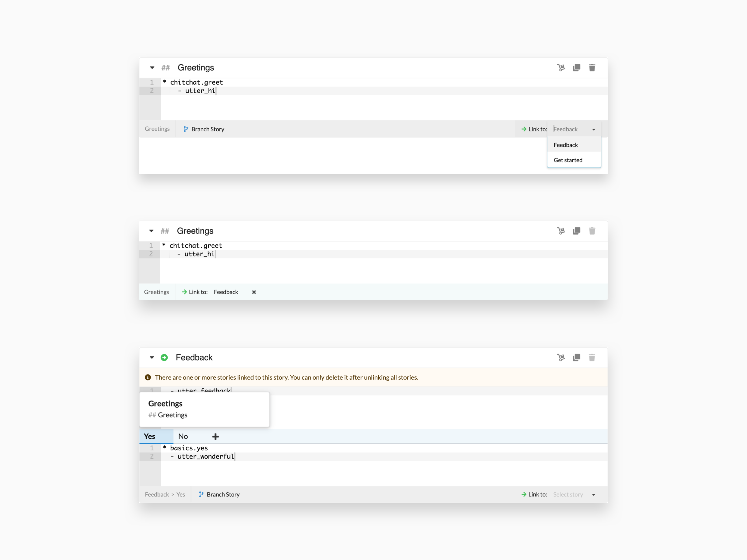Click line number 1 in first Greetings editor

pyautogui.click(x=152, y=82)
